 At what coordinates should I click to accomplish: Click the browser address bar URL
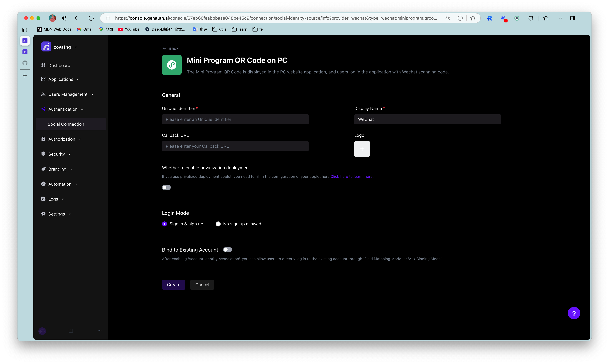coord(276,18)
